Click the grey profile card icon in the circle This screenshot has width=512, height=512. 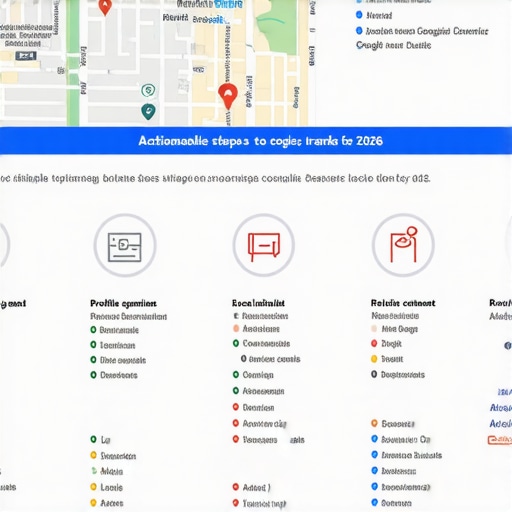(x=125, y=247)
